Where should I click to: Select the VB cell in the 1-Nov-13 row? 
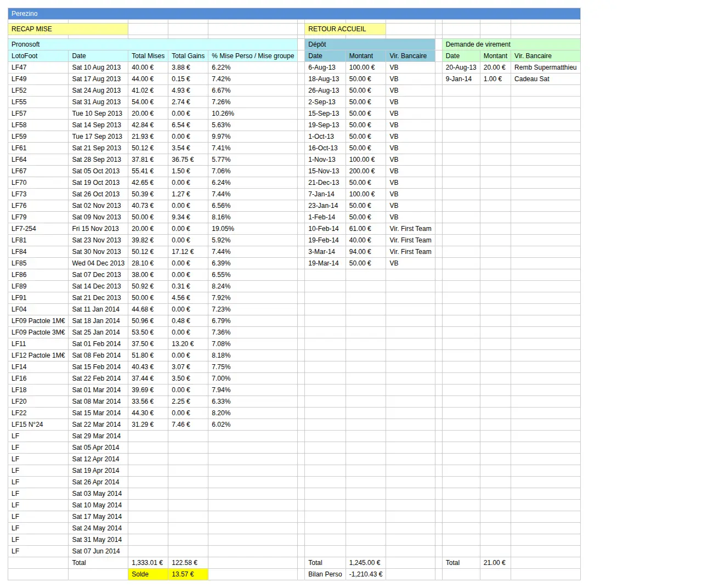[x=410, y=160]
